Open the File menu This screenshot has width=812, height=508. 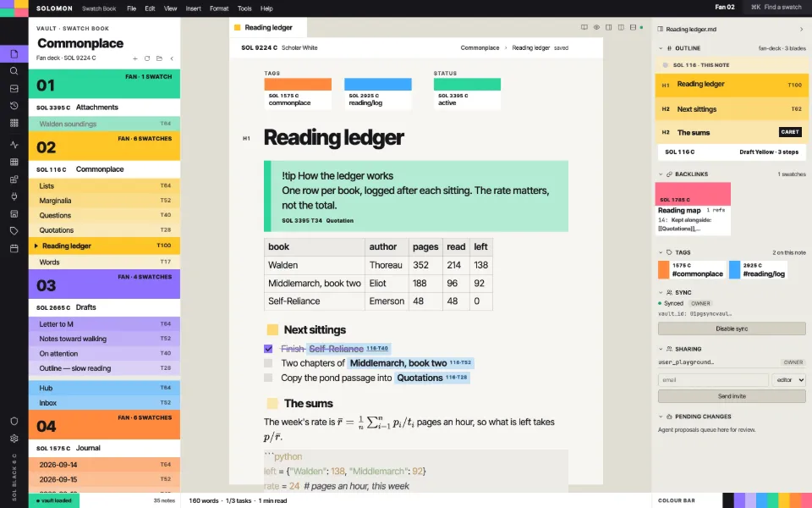coord(132,8)
